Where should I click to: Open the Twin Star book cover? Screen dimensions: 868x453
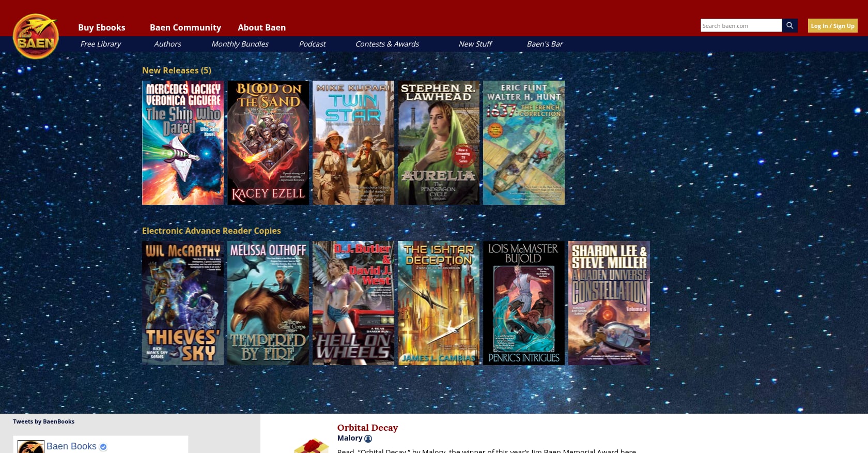point(353,143)
